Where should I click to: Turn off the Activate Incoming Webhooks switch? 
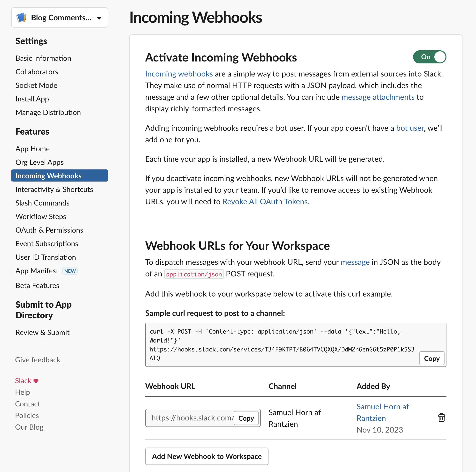[x=430, y=57]
